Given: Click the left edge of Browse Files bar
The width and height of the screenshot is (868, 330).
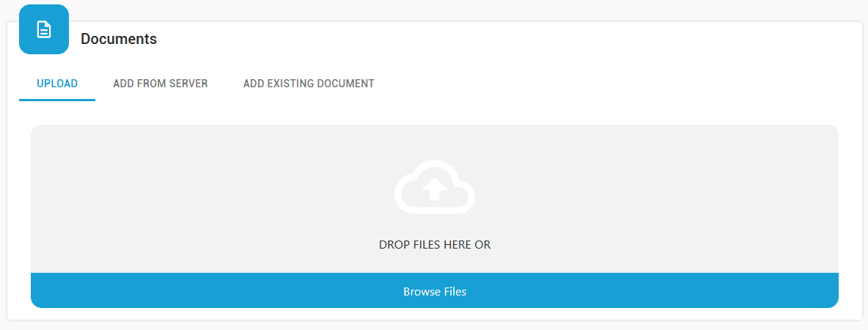Looking at the screenshot, I should (x=44, y=291).
